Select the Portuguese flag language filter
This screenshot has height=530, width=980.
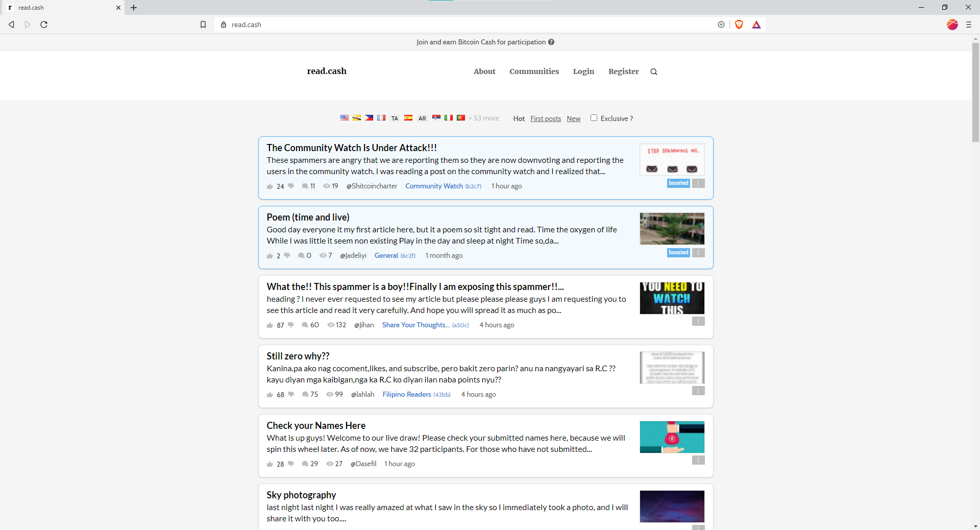coord(461,118)
